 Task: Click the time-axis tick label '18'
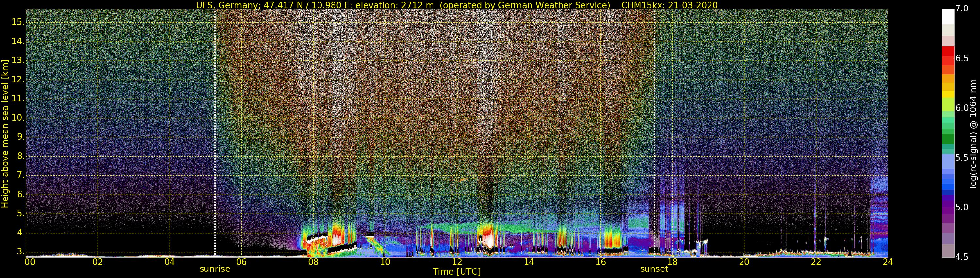coord(672,262)
